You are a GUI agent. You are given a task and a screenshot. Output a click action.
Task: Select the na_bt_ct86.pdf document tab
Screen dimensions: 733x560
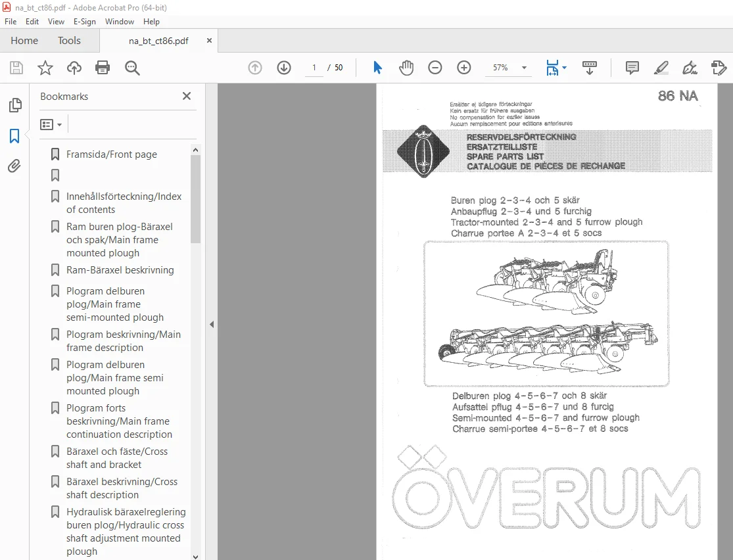158,41
